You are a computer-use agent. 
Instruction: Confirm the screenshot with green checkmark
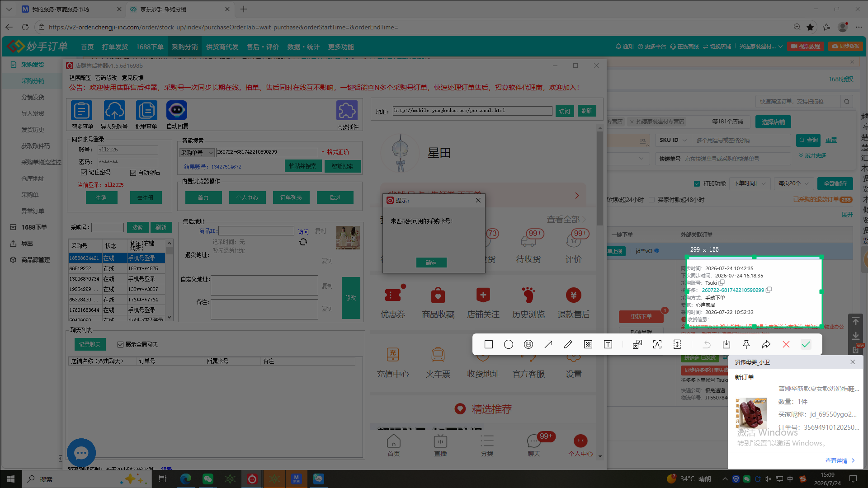coord(806,345)
